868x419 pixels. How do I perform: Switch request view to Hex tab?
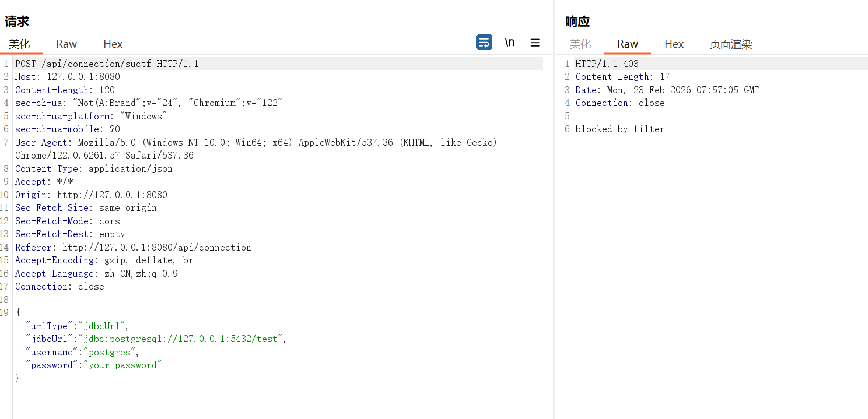click(x=113, y=44)
